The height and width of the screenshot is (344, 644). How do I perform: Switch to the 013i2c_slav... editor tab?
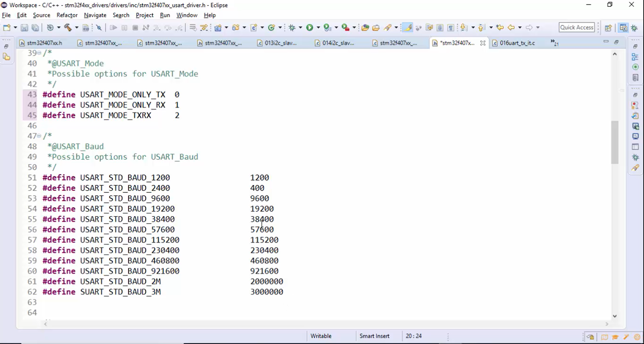[281, 43]
